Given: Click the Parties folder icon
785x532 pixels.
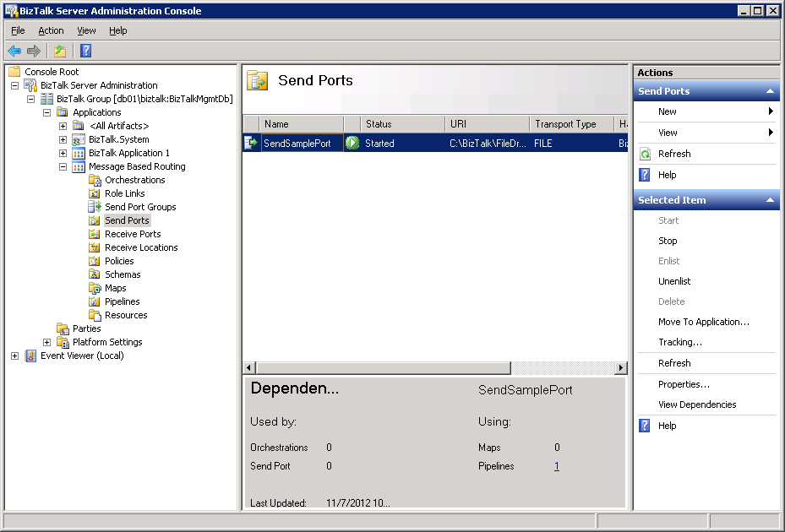Looking at the screenshot, I should pos(63,328).
